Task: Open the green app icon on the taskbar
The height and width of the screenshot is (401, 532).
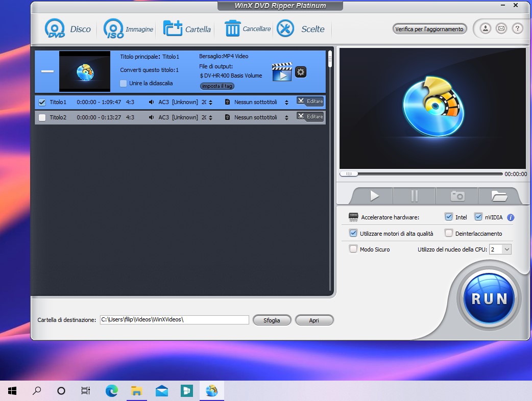Action: click(x=186, y=391)
